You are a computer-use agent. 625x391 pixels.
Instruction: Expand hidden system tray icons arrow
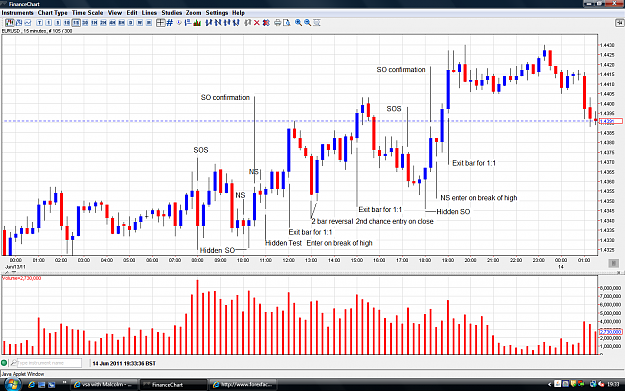point(549,385)
